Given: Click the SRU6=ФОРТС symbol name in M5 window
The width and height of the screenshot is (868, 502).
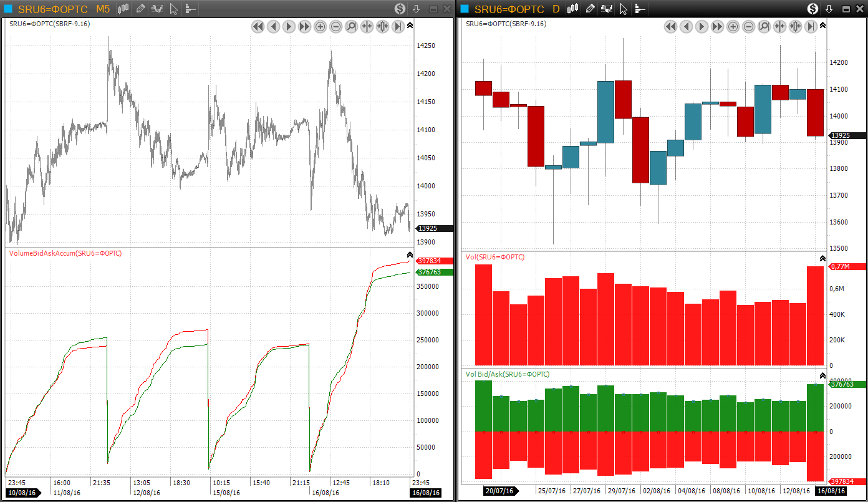Looking at the screenshot, I should [x=52, y=9].
